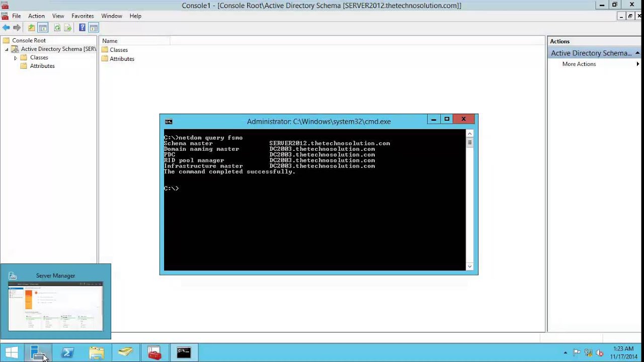
Task: Click the Action Center flag tray icon
Action: coord(577,353)
